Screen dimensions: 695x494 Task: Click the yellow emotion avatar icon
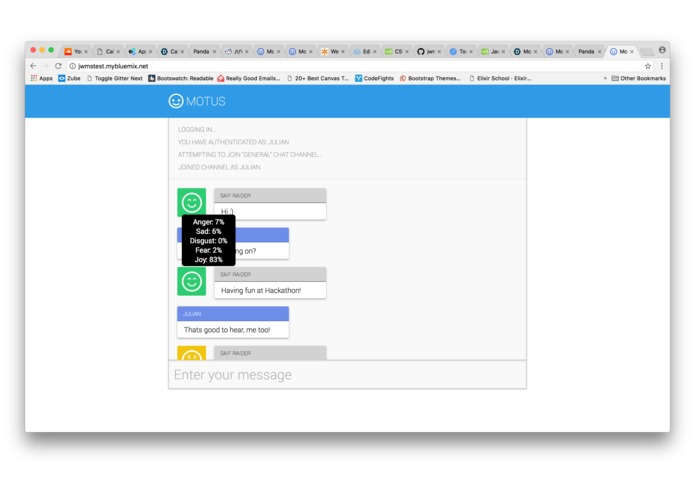click(191, 353)
